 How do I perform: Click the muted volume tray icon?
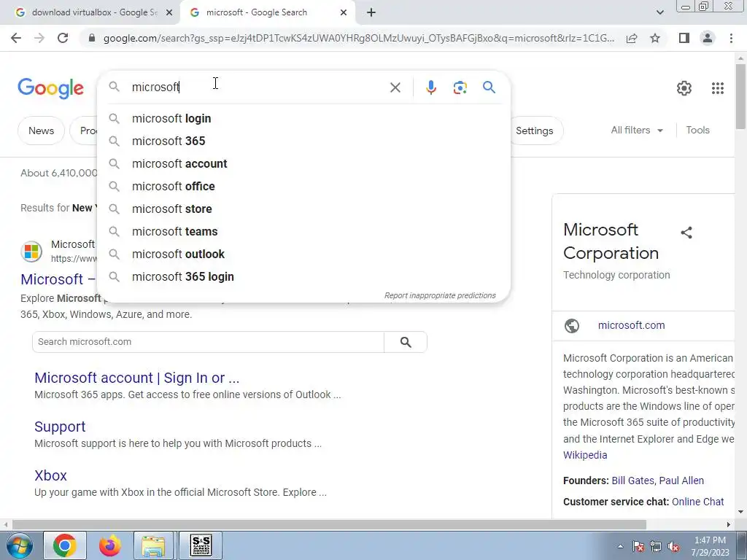673,546
